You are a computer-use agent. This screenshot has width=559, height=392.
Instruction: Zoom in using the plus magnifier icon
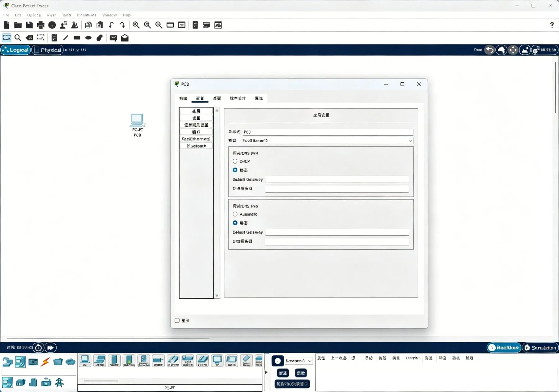136,25
